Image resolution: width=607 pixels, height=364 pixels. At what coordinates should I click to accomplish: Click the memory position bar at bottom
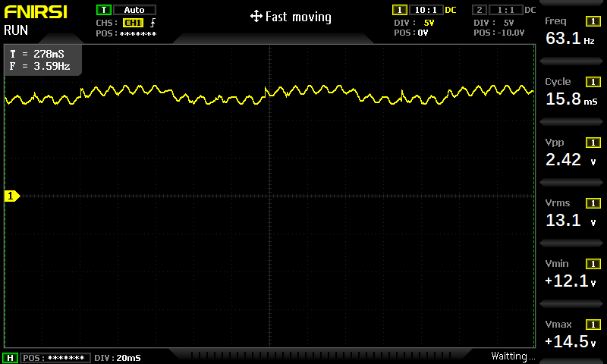click(320, 355)
